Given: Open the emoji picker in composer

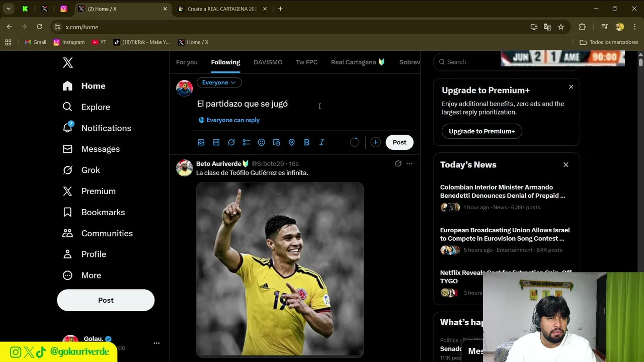Looking at the screenshot, I should click(262, 142).
